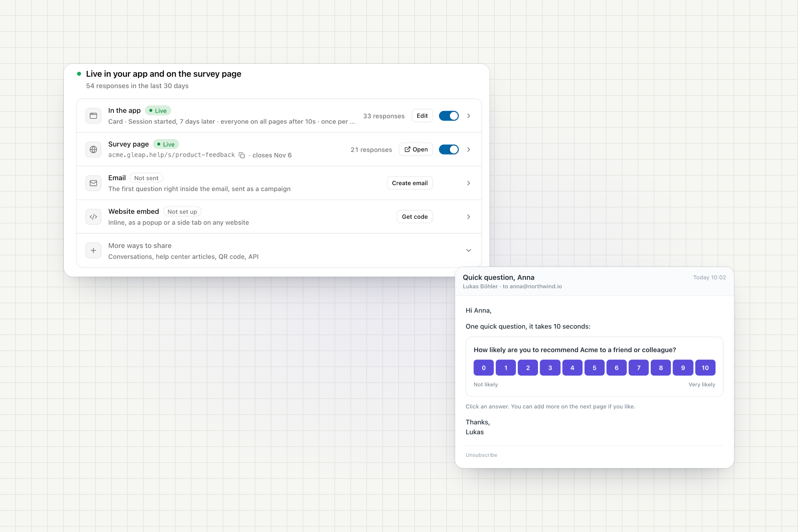Click the Get code button
This screenshot has height=532, width=798.
point(415,216)
